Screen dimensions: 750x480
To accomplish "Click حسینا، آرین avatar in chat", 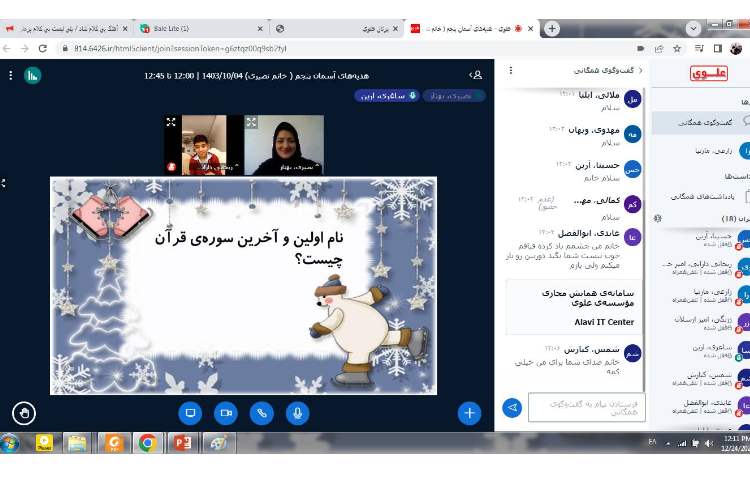I will [x=632, y=169].
